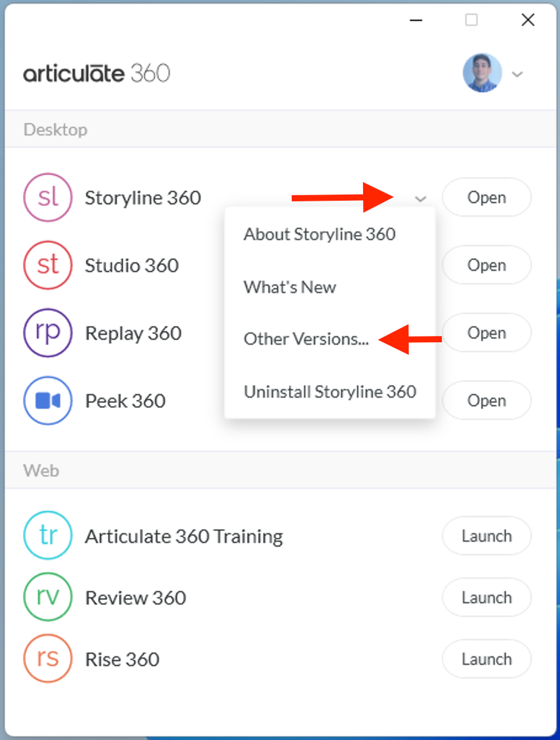Open Peek 360
560x740 pixels.
pos(487,401)
